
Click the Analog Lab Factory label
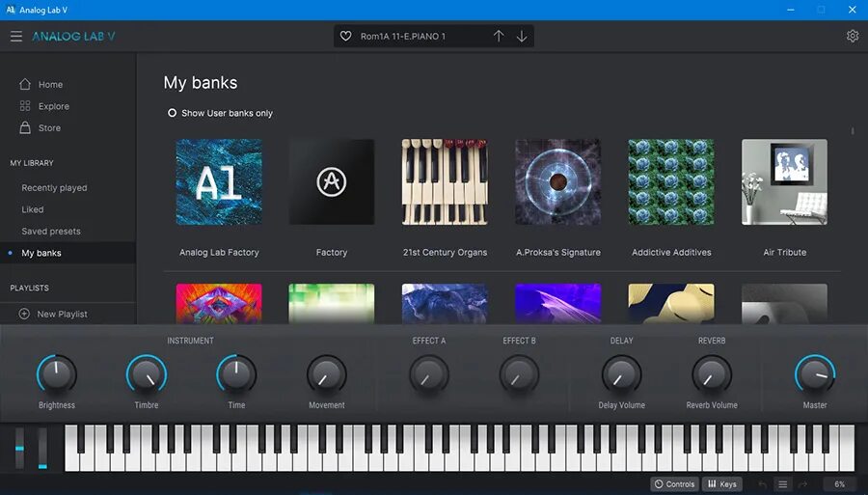pos(219,252)
